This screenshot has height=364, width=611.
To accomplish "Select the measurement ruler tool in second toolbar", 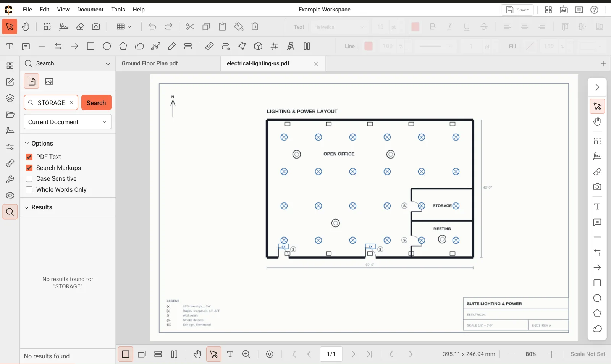I will point(209,46).
